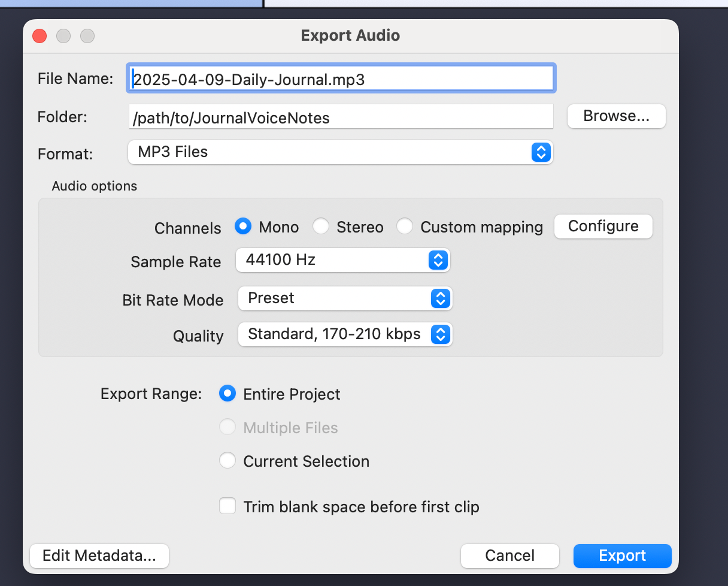Open the Edit Metadata dialog
Screen dimensions: 728x586
pyautogui.click(x=99, y=556)
